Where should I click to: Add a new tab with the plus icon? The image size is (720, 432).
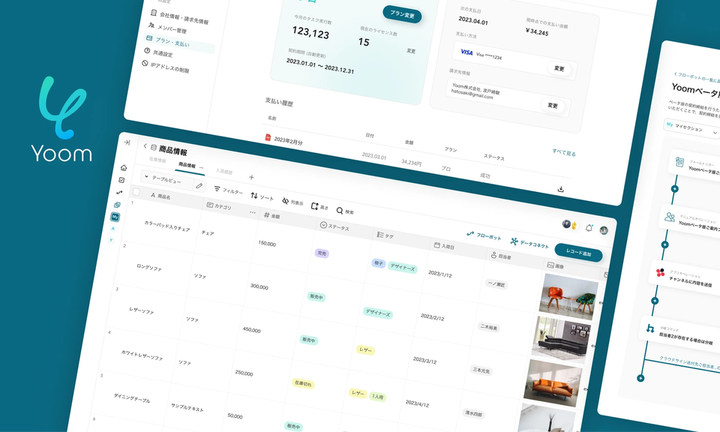coord(251,177)
